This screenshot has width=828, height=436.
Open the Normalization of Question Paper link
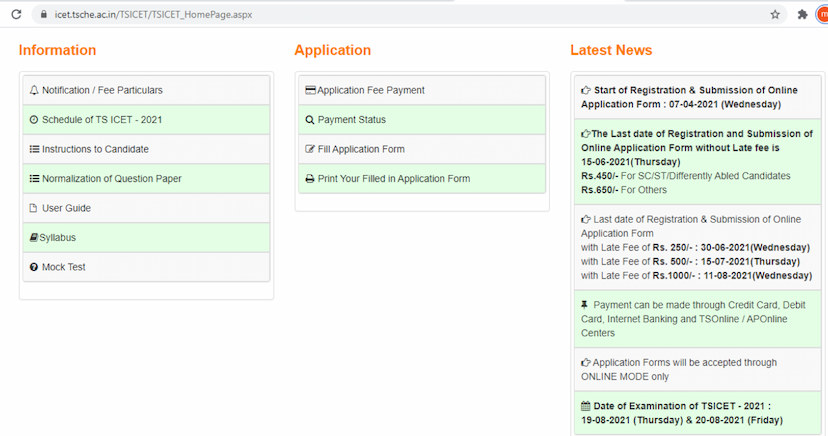click(x=111, y=179)
